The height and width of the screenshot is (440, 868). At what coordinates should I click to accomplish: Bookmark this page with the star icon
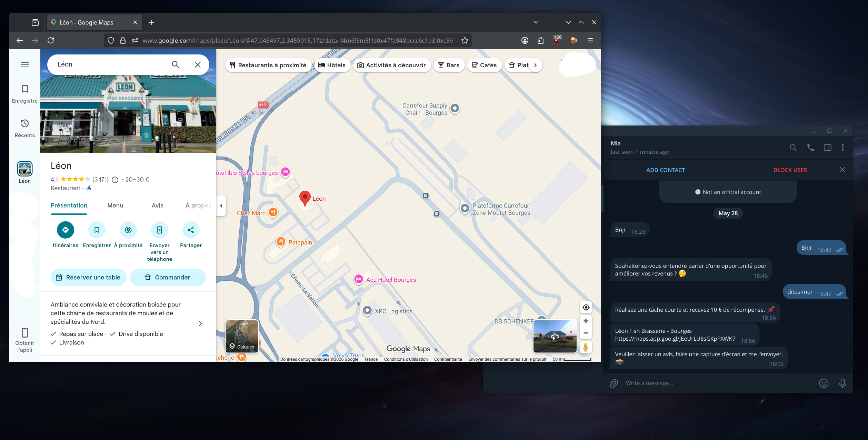[x=465, y=40]
